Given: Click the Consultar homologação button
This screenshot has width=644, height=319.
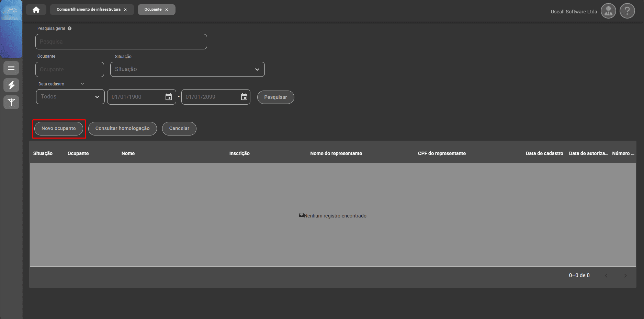Looking at the screenshot, I should (122, 129).
